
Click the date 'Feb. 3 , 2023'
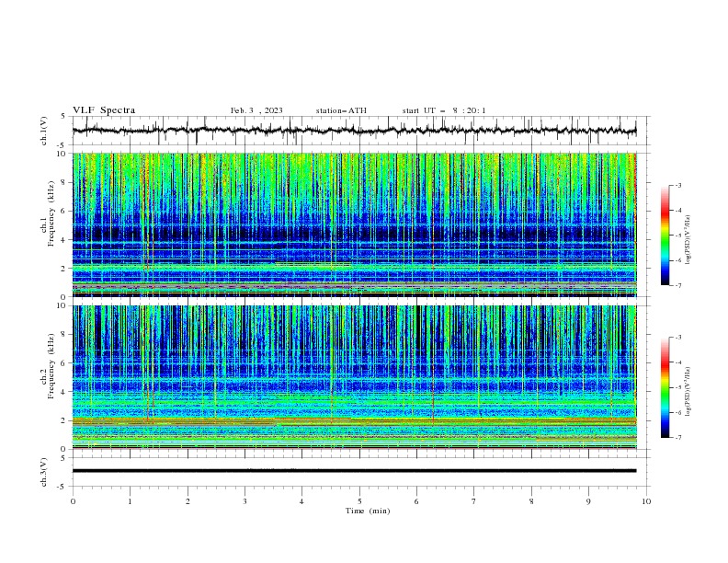tap(256, 110)
